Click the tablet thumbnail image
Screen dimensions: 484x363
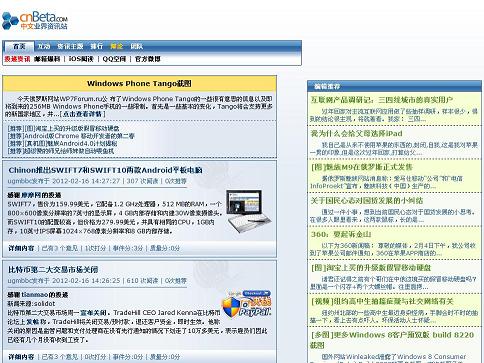pyautogui.click(x=249, y=211)
